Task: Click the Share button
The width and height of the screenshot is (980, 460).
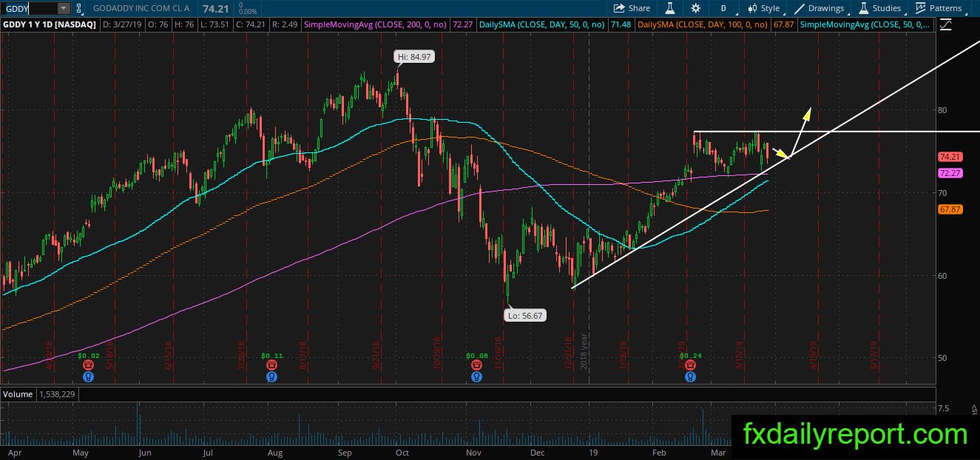Action: point(632,8)
